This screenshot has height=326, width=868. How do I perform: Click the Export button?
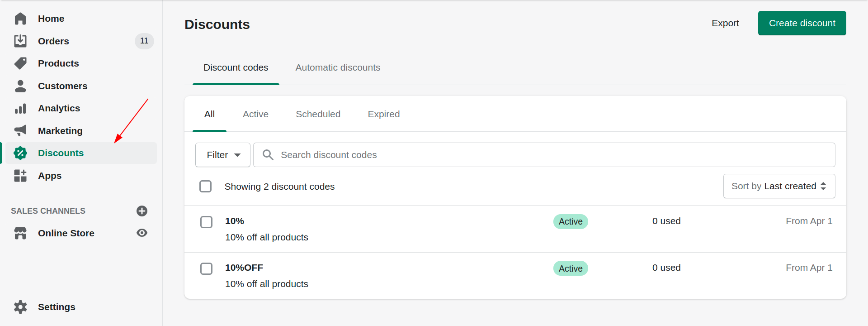coord(725,23)
